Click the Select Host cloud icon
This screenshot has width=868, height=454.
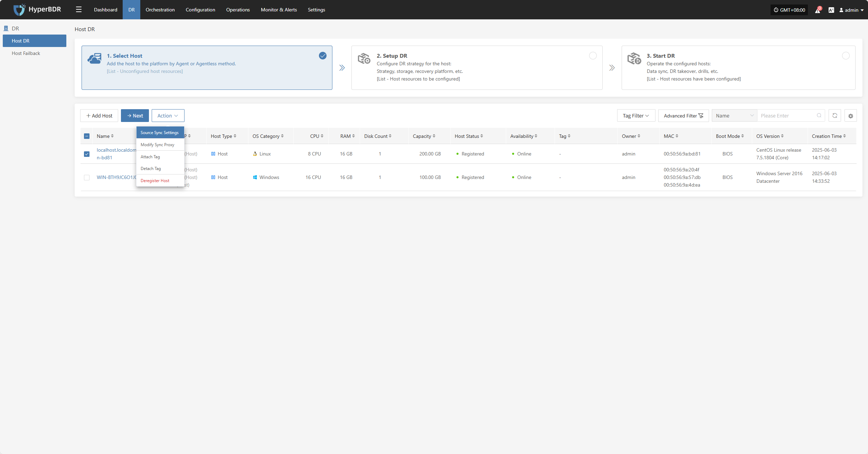click(94, 58)
